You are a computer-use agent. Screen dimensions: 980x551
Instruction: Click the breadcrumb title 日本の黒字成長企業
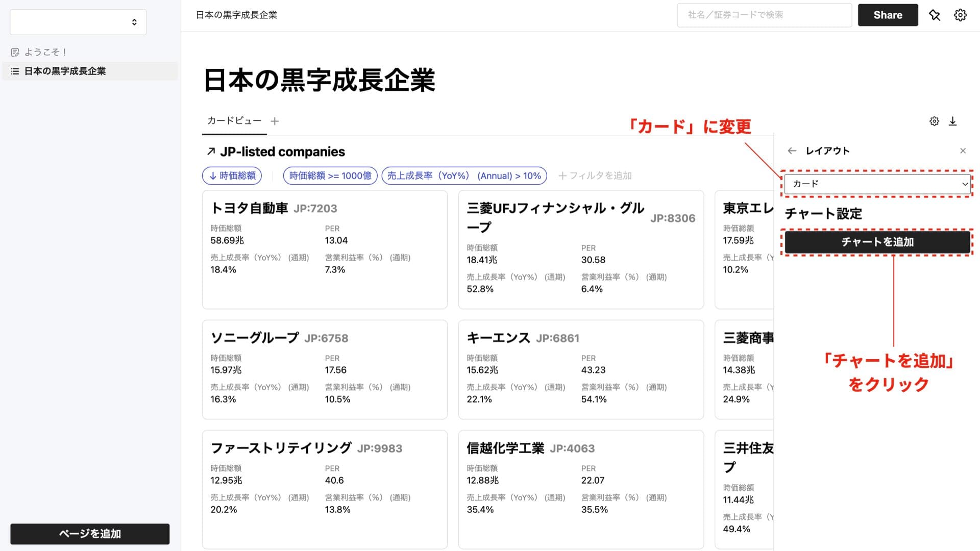point(237,15)
